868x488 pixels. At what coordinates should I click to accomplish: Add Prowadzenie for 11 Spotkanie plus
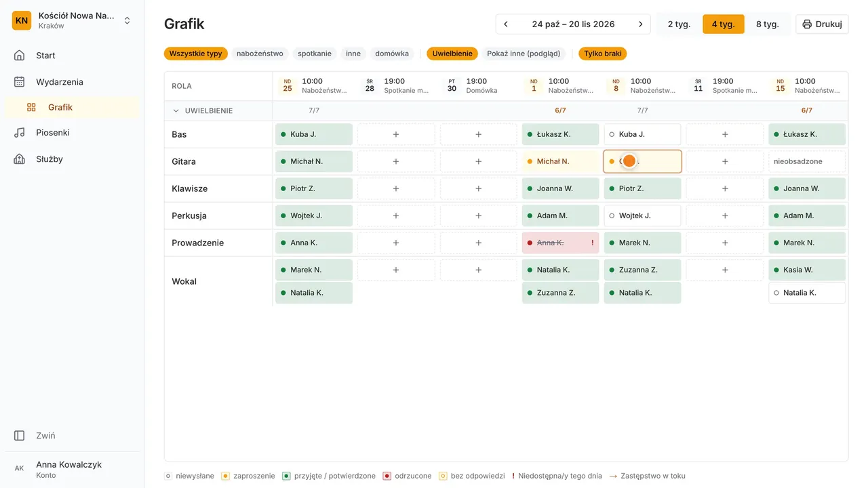tap(725, 243)
